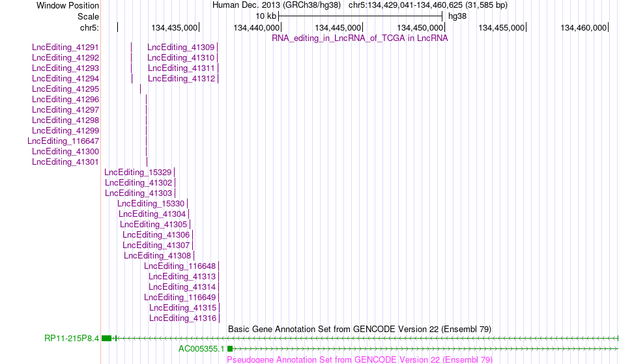The image size is (619, 364).
Task: Click the LncEditing_41295 label
Action: click(x=66, y=89)
